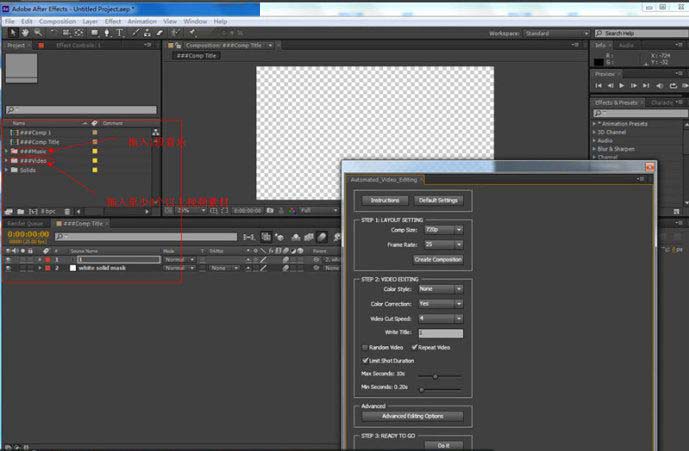
Task: Select the Brush tool
Action: (x=133, y=32)
